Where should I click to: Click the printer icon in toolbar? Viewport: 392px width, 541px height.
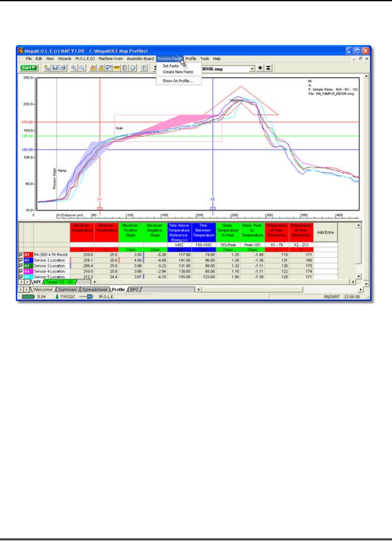point(62,67)
